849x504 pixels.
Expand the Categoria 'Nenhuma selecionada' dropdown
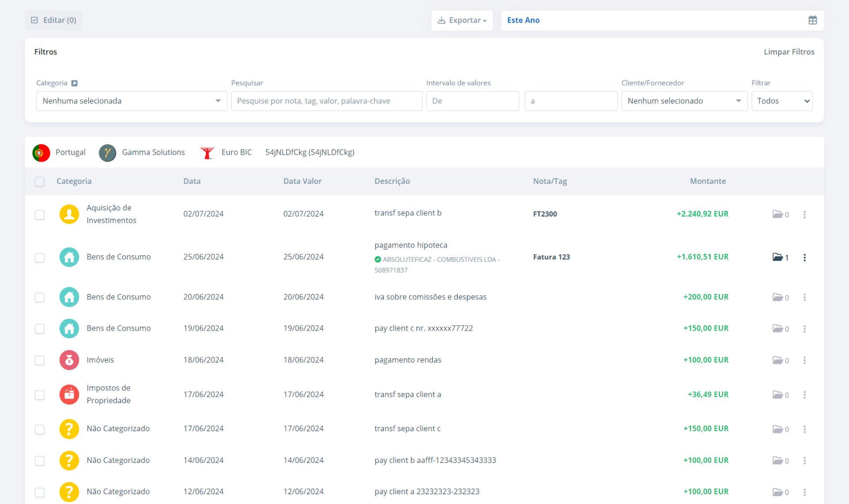coord(131,101)
